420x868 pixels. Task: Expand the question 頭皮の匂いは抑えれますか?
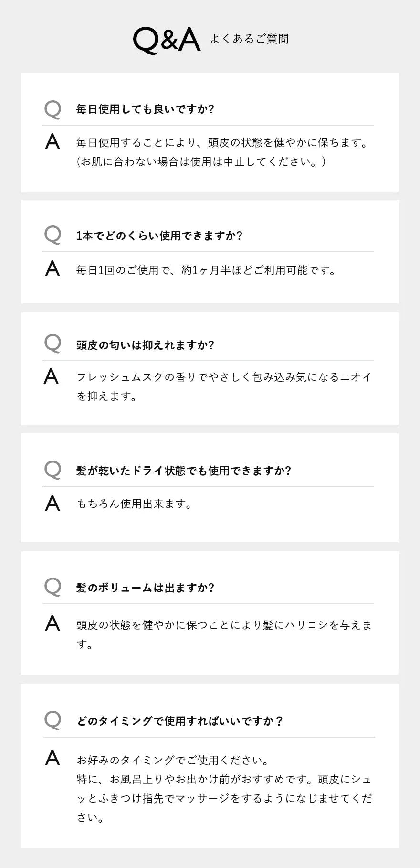145,345
